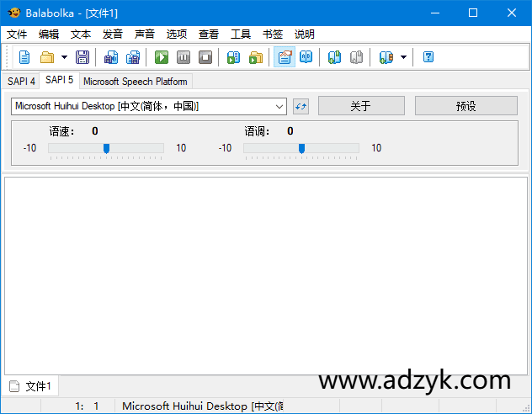Create a new document from the toolbar

coord(24,57)
